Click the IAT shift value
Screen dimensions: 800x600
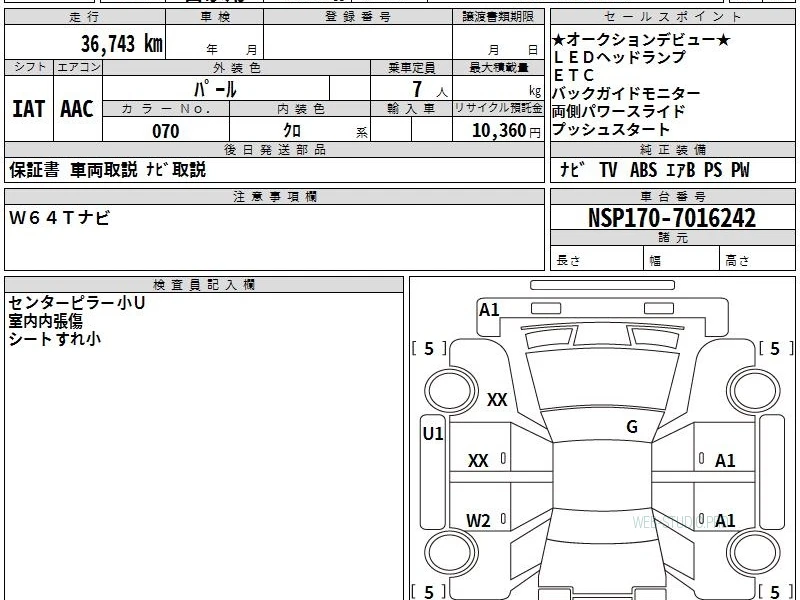point(29,109)
